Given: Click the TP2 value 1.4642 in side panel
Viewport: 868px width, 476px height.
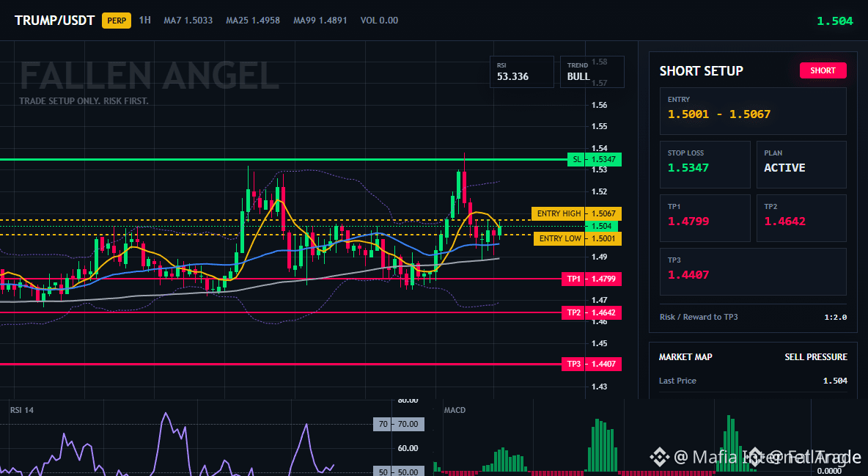Looking at the screenshot, I should click(x=784, y=221).
